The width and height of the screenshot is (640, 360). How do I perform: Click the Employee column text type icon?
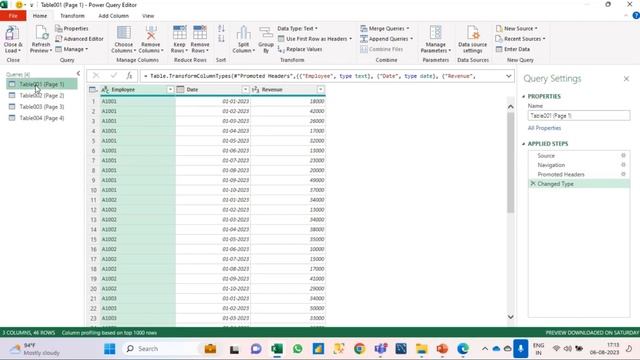tap(105, 89)
